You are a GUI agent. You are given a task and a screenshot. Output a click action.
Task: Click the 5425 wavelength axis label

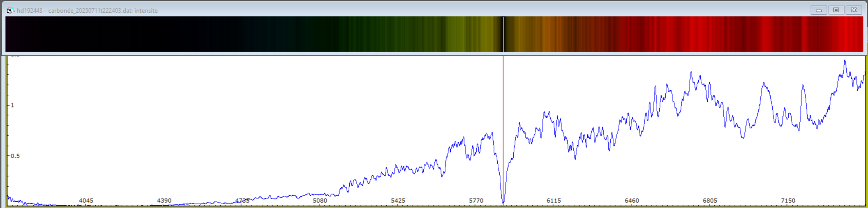(x=398, y=201)
